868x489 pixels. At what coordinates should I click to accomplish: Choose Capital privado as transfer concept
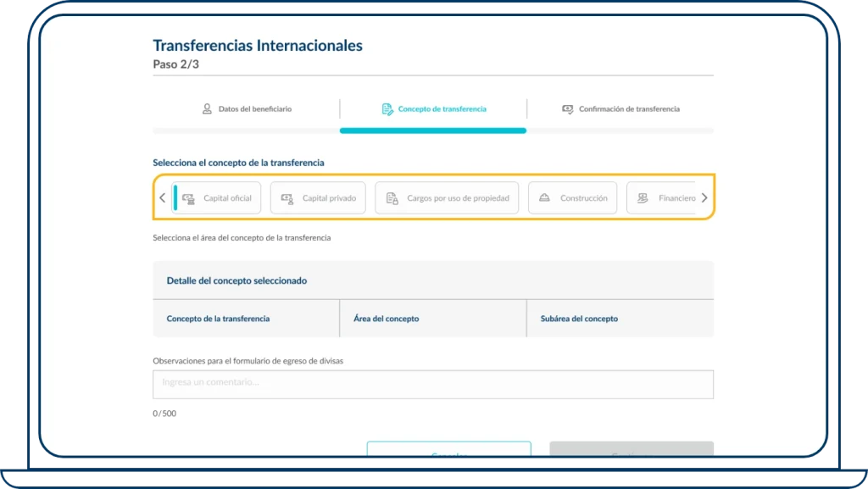317,197
